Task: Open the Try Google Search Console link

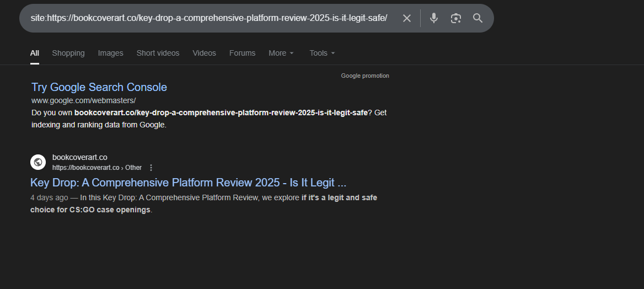Action: click(x=99, y=87)
